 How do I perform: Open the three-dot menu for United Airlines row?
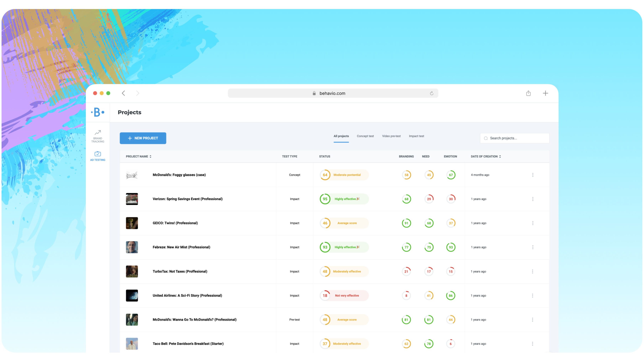coord(532,296)
